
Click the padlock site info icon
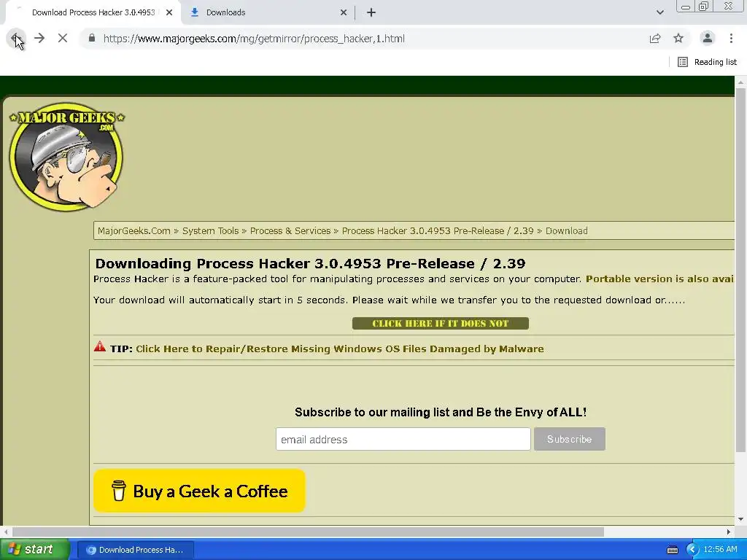coord(92,38)
